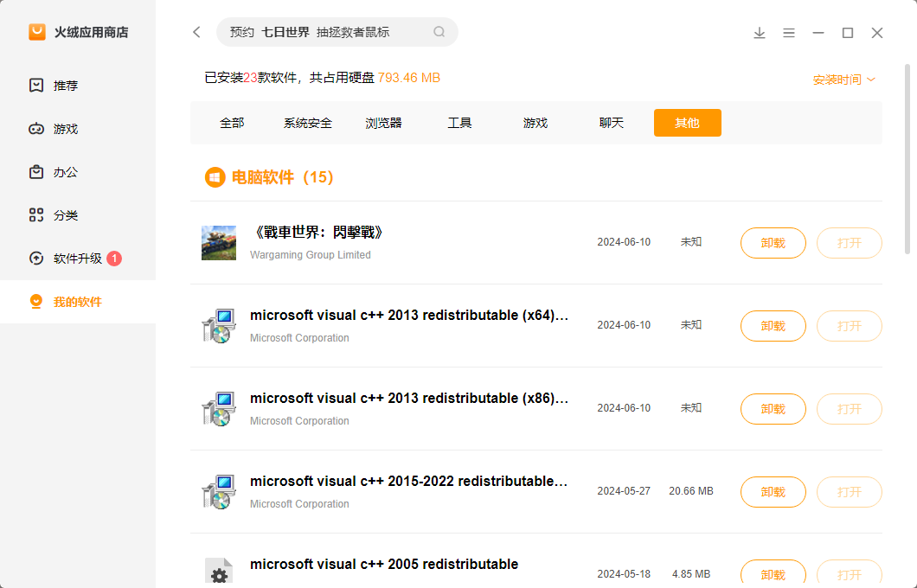Open the download manager icon
917x588 pixels.
pyautogui.click(x=760, y=32)
